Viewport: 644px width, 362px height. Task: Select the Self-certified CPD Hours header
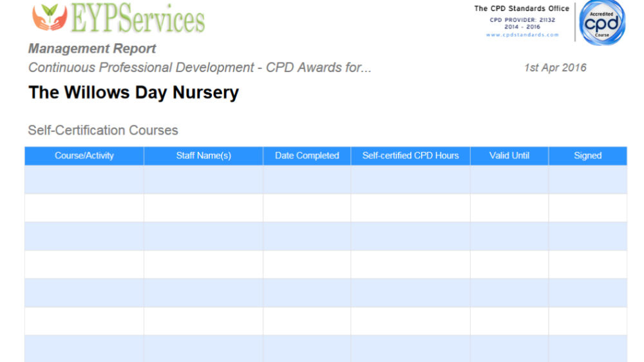(411, 156)
